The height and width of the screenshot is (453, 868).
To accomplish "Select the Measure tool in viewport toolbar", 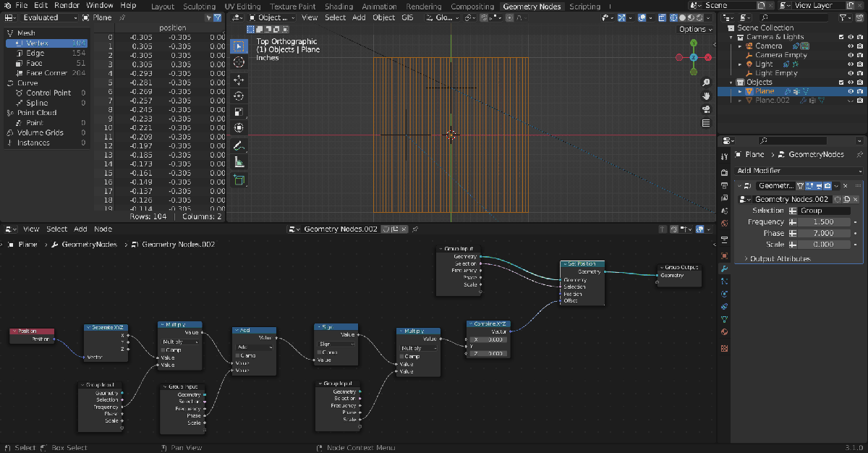I will [x=239, y=162].
